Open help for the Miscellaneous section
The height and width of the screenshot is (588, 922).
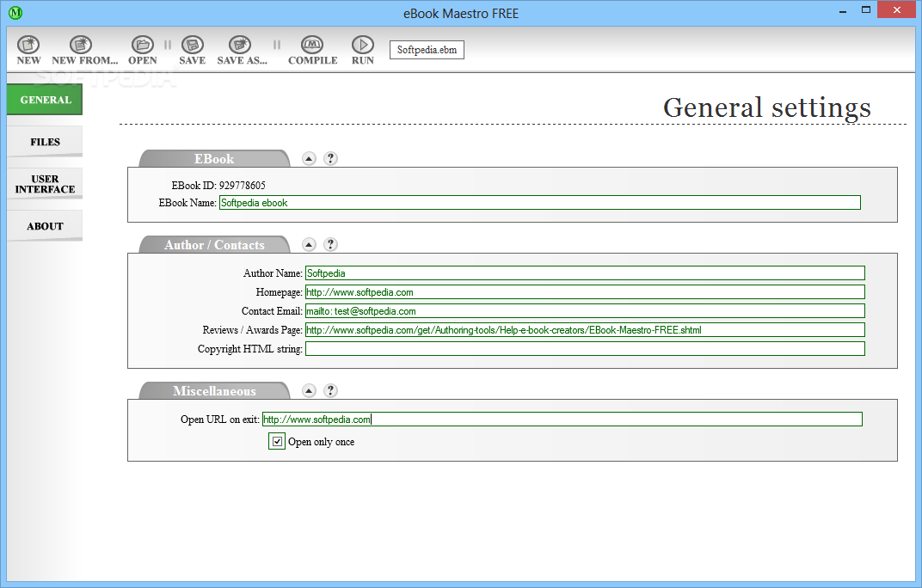coord(330,390)
